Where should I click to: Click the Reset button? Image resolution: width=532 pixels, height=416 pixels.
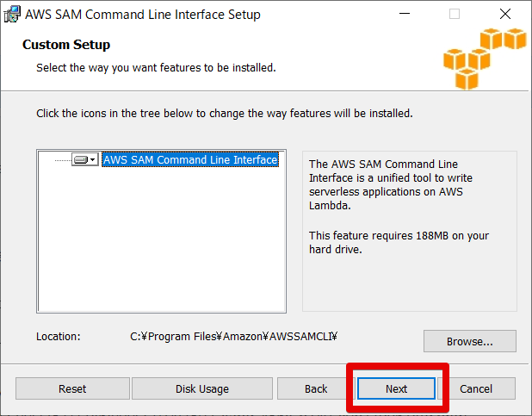coord(72,388)
